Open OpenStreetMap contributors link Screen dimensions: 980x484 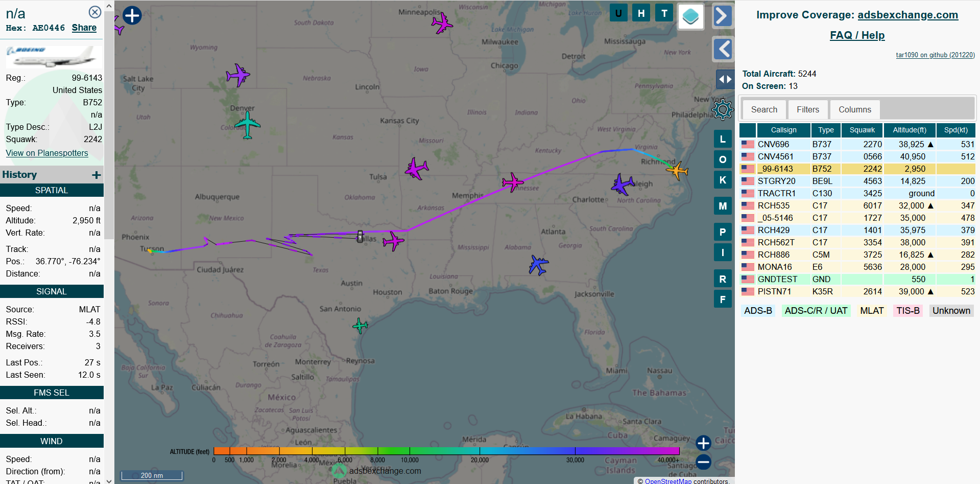tap(668, 481)
